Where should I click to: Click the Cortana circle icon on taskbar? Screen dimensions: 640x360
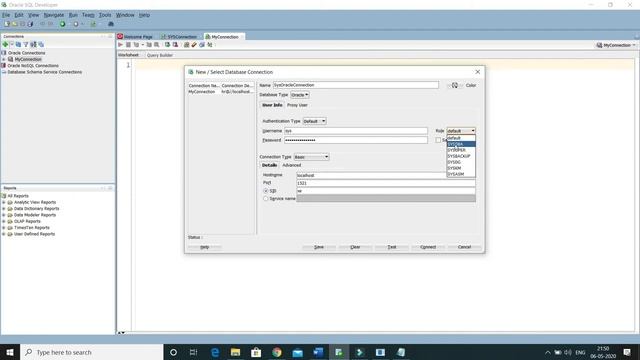point(173,352)
